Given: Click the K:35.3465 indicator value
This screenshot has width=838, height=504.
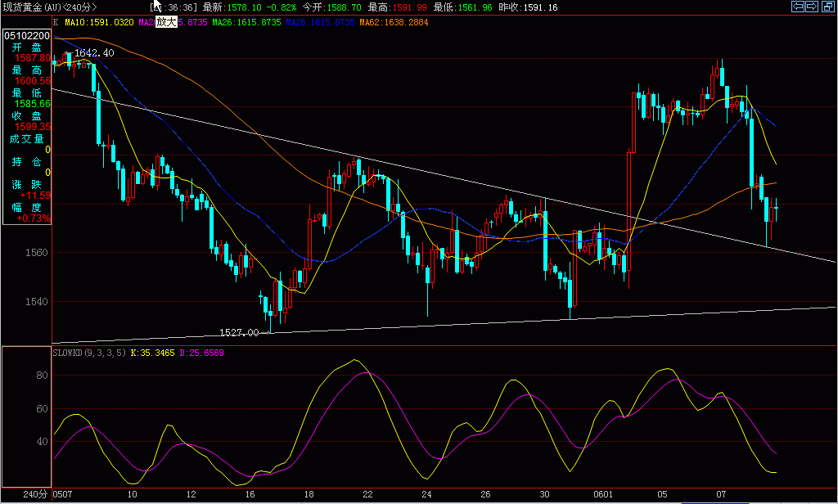Looking at the screenshot, I should pos(153,353).
